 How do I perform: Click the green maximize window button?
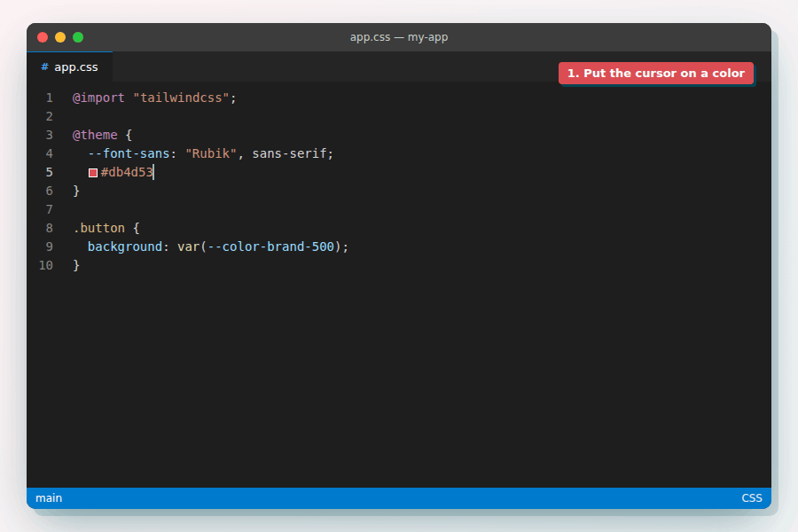point(78,37)
